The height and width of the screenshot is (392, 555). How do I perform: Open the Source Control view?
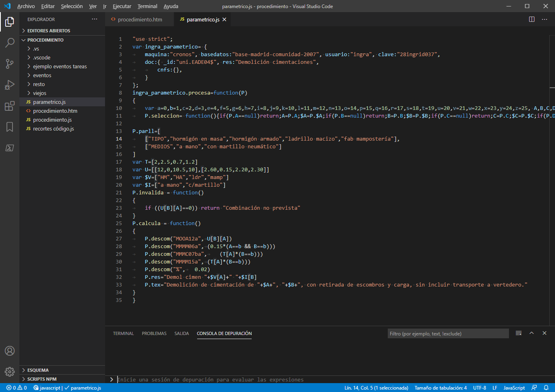pyautogui.click(x=10, y=64)
